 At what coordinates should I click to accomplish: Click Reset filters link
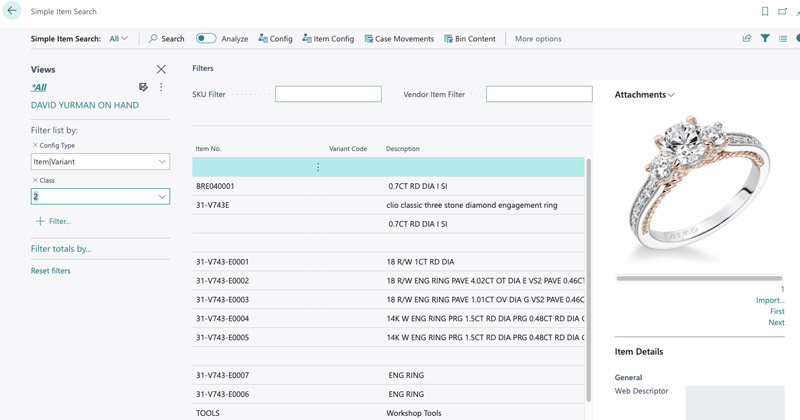coord(51,271)
